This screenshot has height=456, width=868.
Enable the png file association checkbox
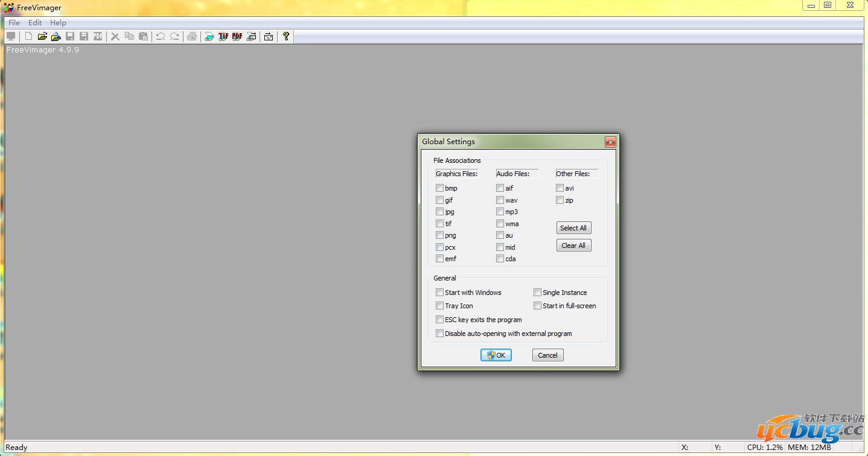tap(439, 235)
